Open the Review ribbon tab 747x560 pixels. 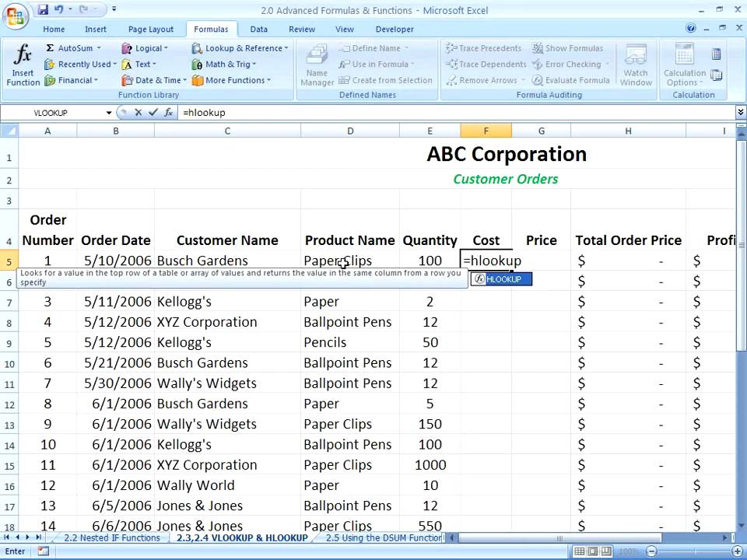click(302, 29)
